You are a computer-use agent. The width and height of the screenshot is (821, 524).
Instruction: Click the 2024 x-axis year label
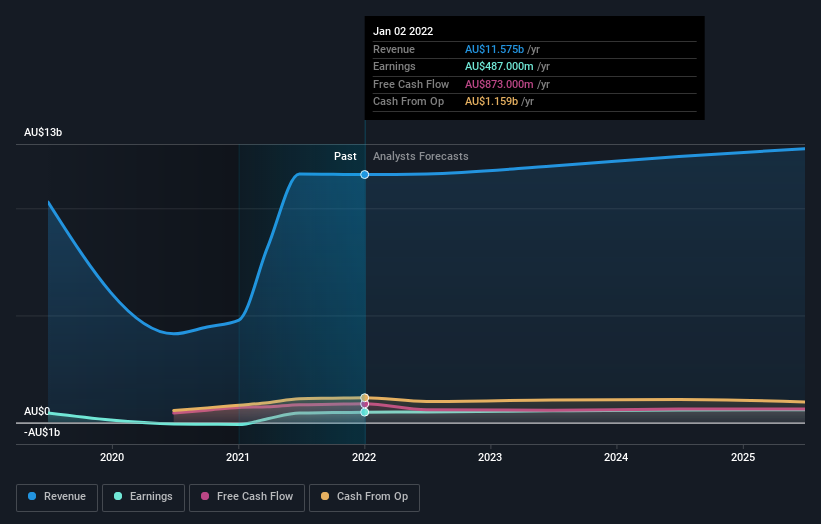[616, 457]
